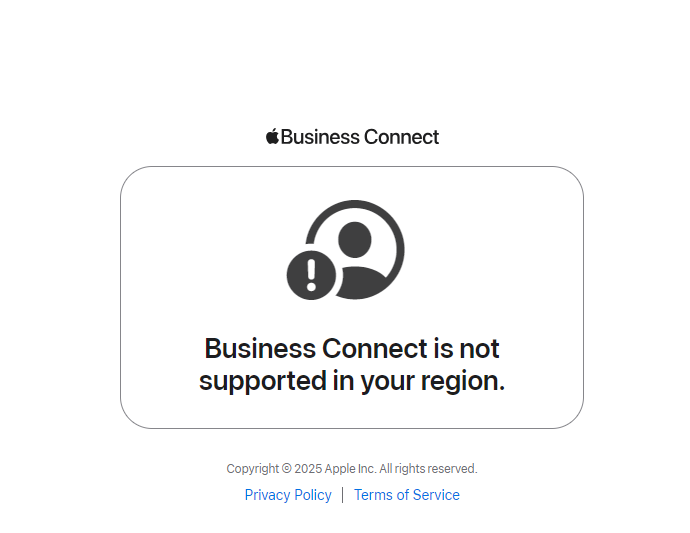Open the Terms of Service link
This screenshot has height=533, width=690.
[407, 495]
